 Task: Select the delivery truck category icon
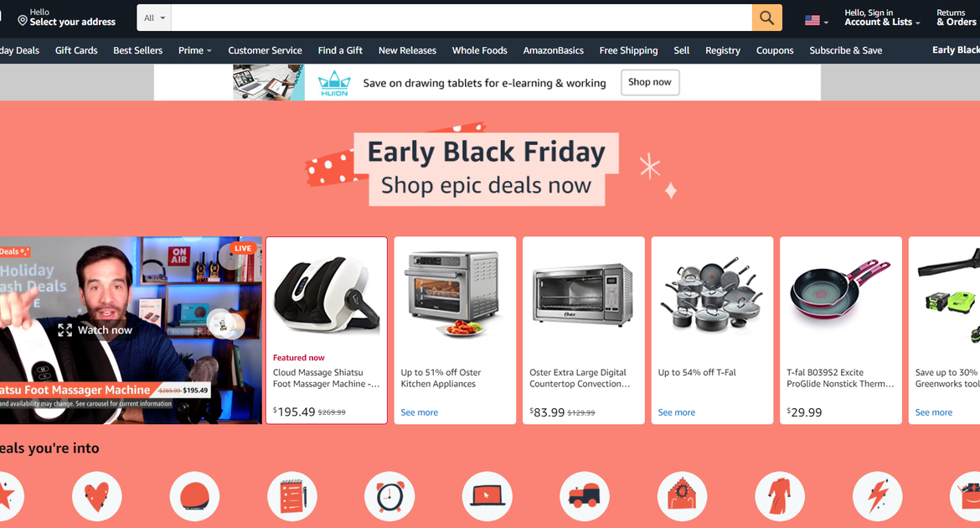tap(585, 497)
